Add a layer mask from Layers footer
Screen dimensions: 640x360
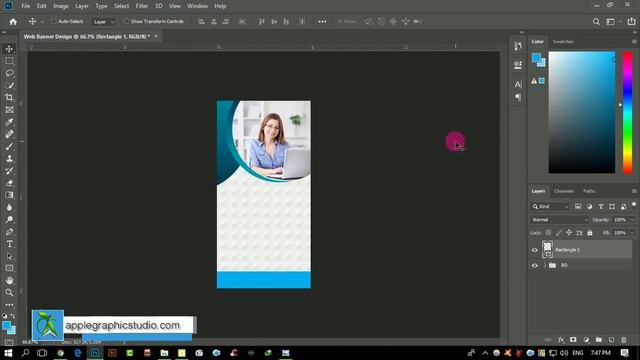[573, 340]
